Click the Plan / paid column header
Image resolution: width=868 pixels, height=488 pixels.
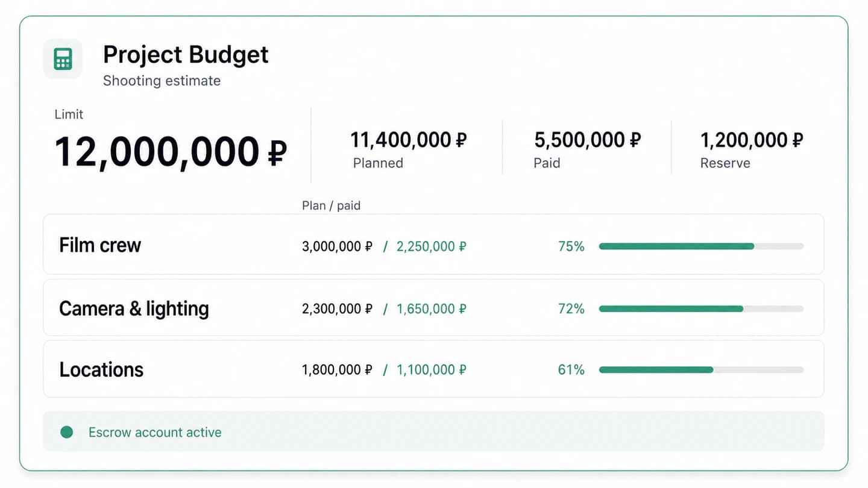click(331, 205)
